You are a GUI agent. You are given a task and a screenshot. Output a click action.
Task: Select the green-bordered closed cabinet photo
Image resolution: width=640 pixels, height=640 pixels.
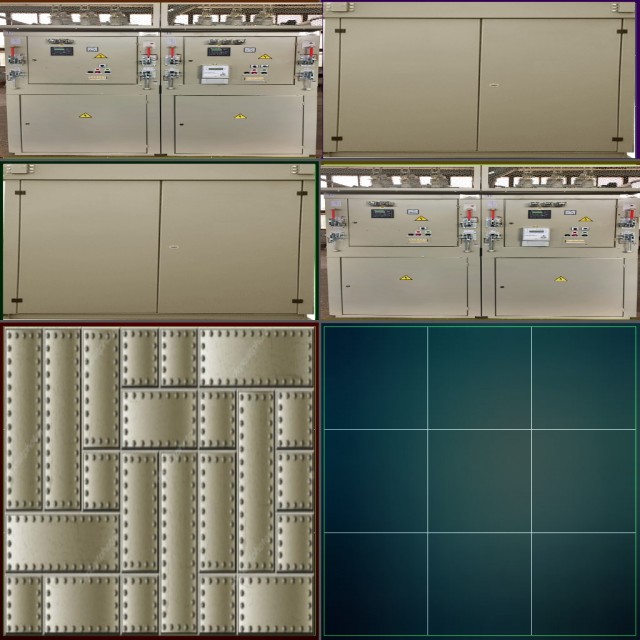(160, 241)
